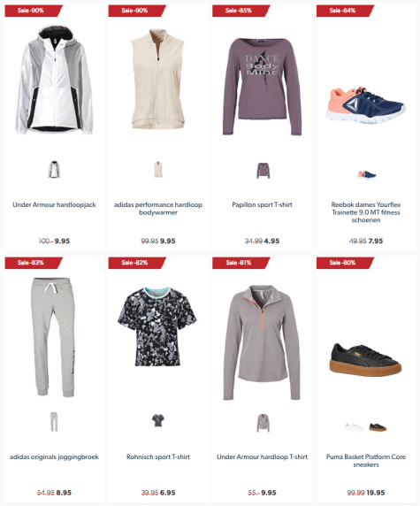Choose the white Puma sneaker color variant
This screenshot has width=420, height=506.
354,427
